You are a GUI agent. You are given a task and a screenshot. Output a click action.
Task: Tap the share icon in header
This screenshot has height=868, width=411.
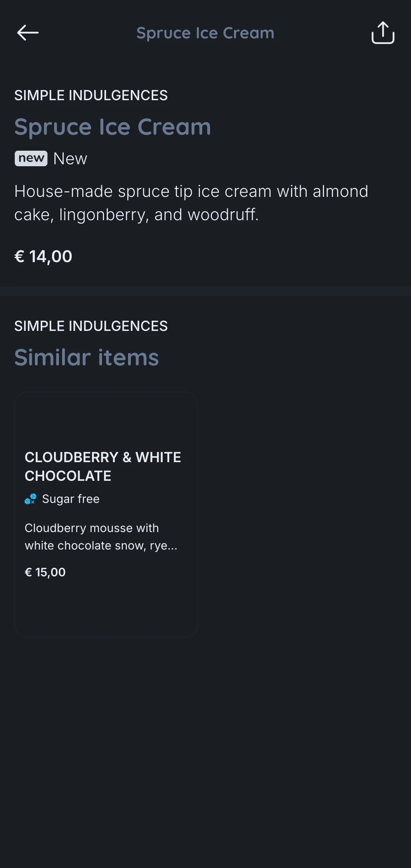coord(383,33)
